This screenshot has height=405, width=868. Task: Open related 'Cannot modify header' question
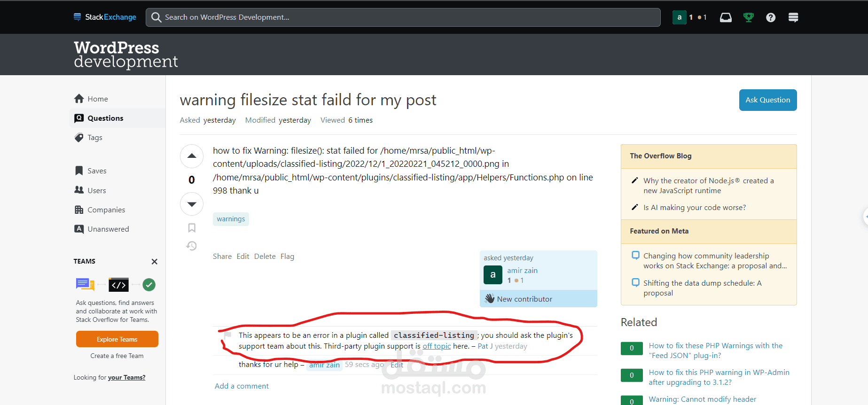click(703, 399)
